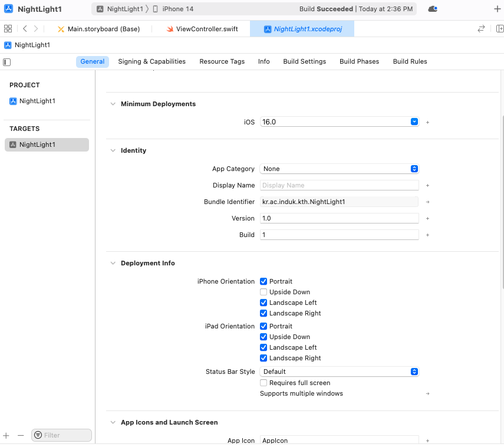Click the cloud status icon in the toolbar
Screen dimensions: 504x447
(433, 9)
